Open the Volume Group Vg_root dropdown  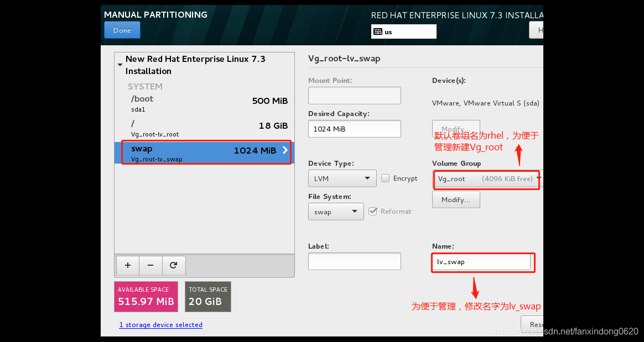pos(487,179)
